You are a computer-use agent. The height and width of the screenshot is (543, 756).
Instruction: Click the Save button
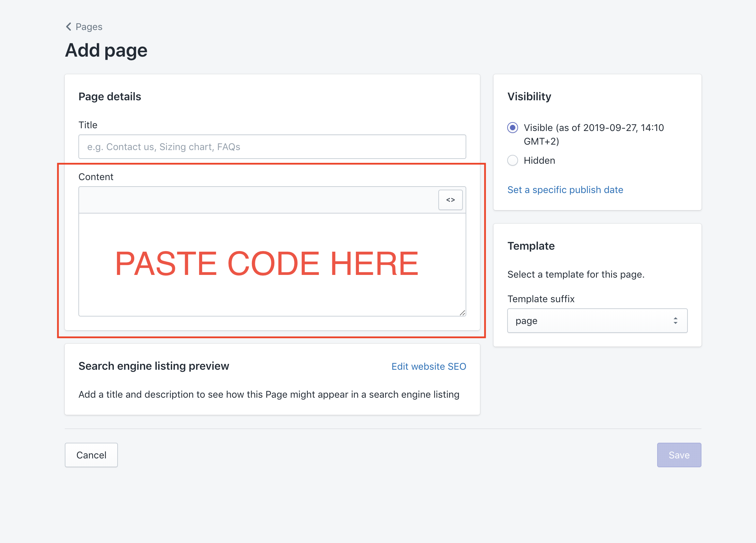[679, 455]
